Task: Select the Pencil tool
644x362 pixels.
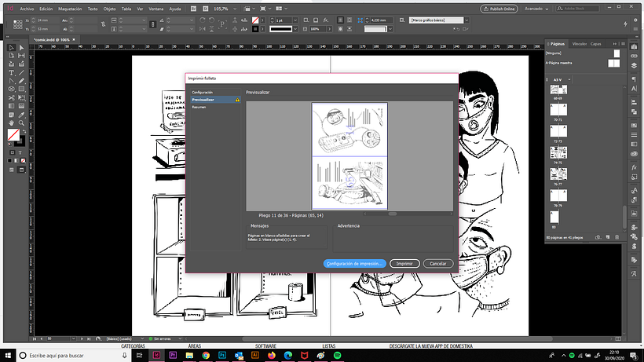Action: pos(21,81)
